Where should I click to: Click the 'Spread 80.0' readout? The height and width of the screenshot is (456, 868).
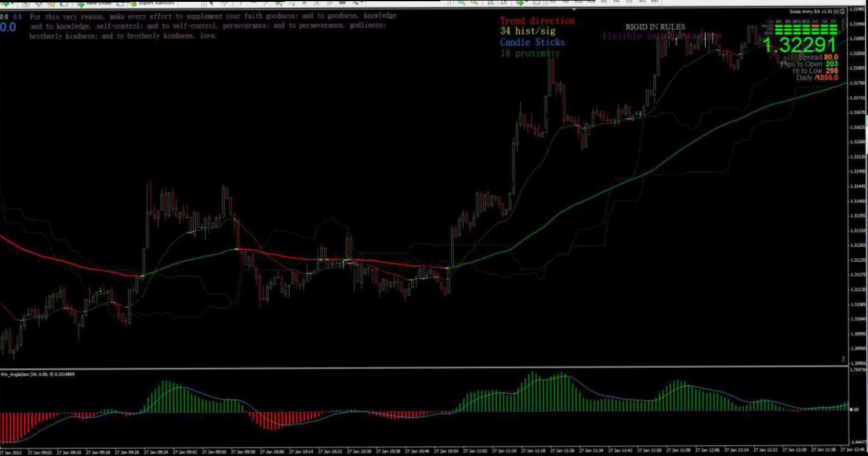coord(819,57)
